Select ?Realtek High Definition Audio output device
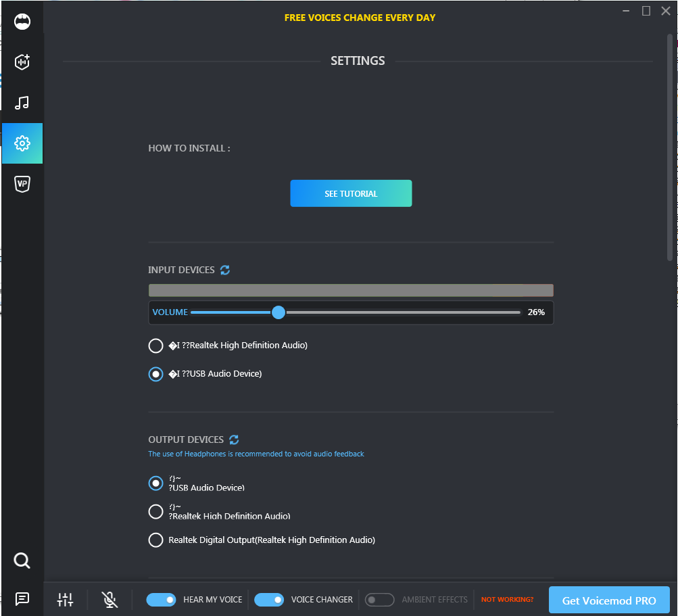Screen dimensions: 678x616 pos(155,512)
